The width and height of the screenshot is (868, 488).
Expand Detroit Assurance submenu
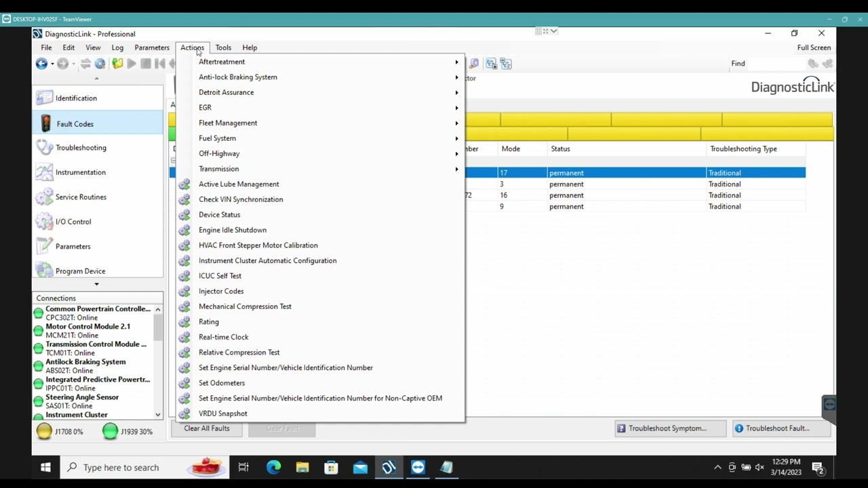click(320, 92)
